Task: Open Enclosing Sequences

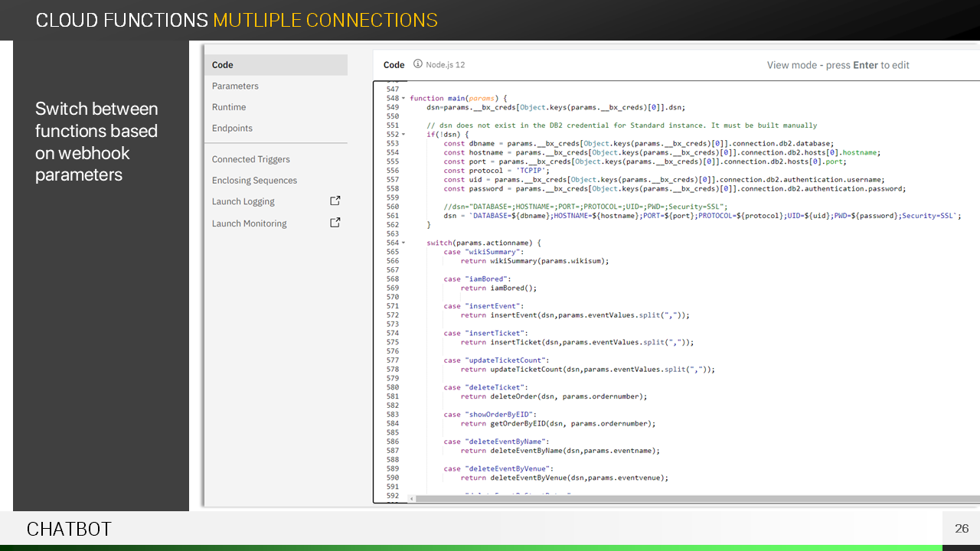Action: [x=254, y=181]
